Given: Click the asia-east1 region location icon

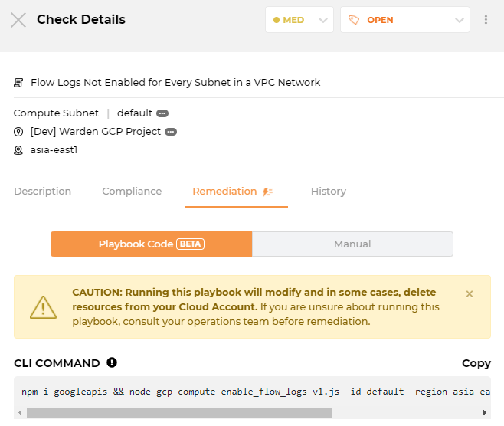Looking at the screenshot, I should click(x=18, y=150).
